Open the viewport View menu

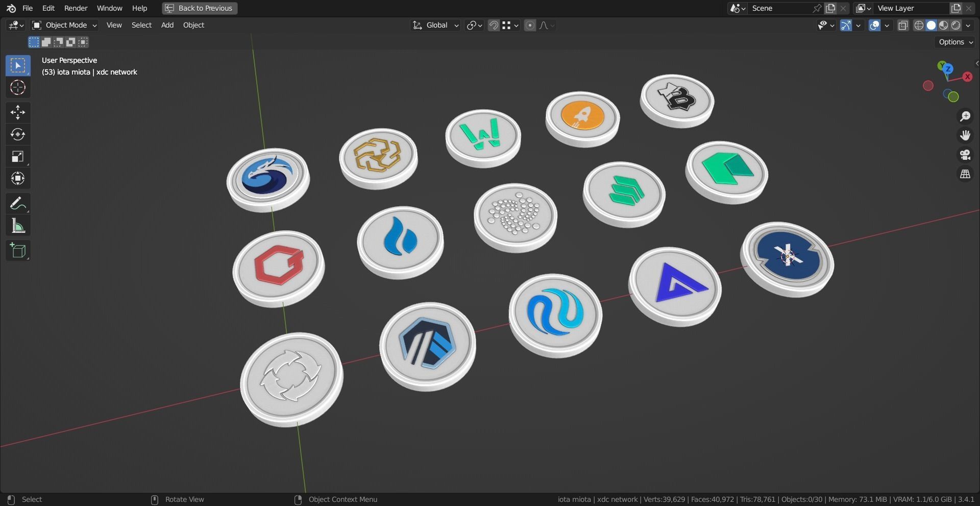(114, 25)
